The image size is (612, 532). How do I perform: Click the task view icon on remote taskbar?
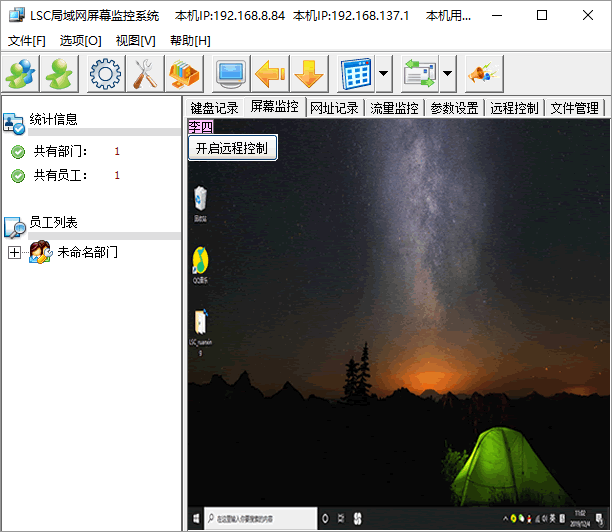(341, 518)
